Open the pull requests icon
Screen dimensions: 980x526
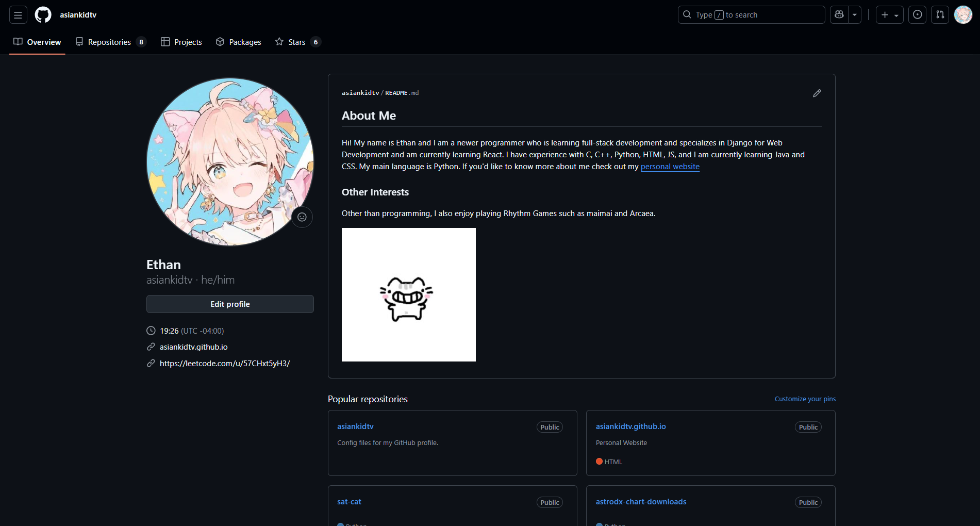coord(940,15)
